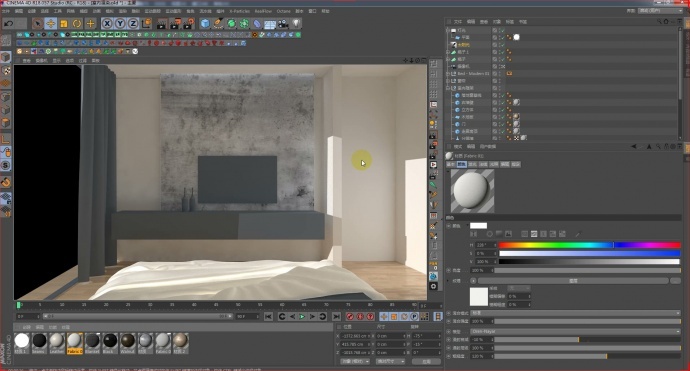The image size is (690, 371).
Task: Play the animation forward
Action: (302, 316)
